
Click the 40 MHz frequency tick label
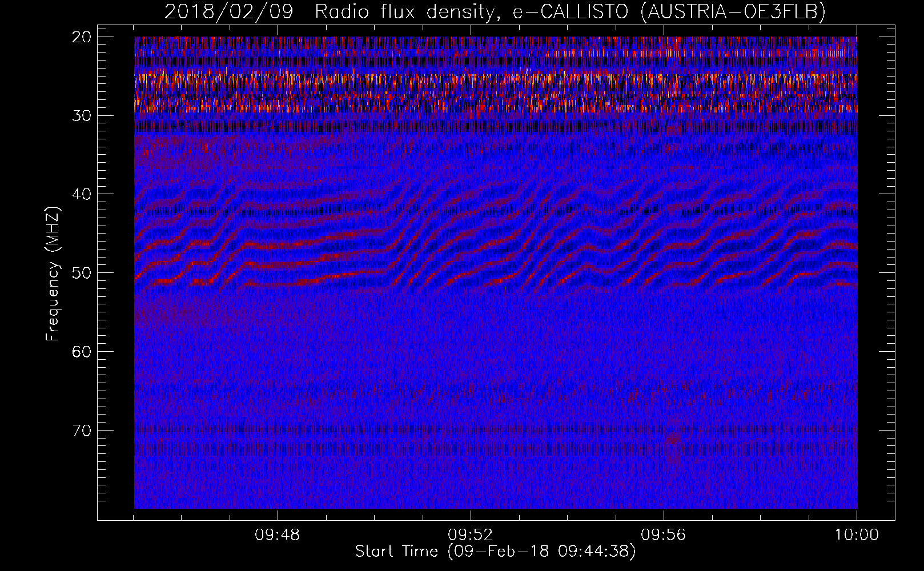tap(82, 194)
